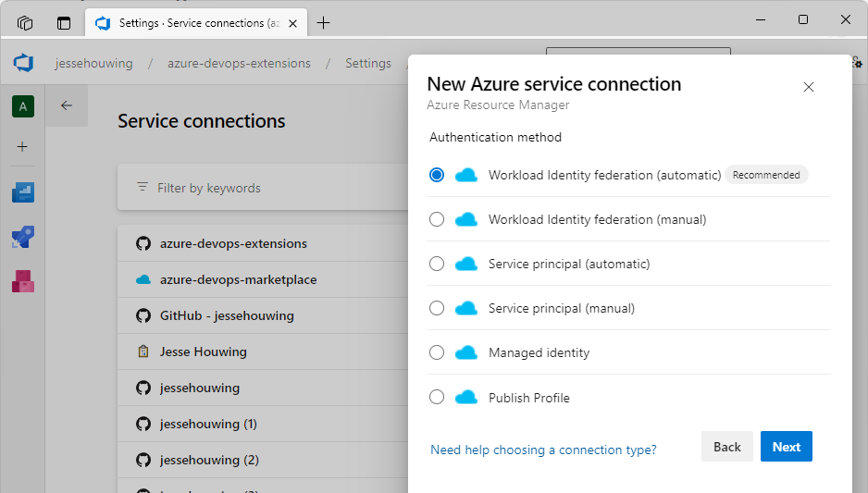The width and height of the screenshot is (868, 493).
Task: Toggle the vertical tabs icon in browser
Action: [63, 22]
